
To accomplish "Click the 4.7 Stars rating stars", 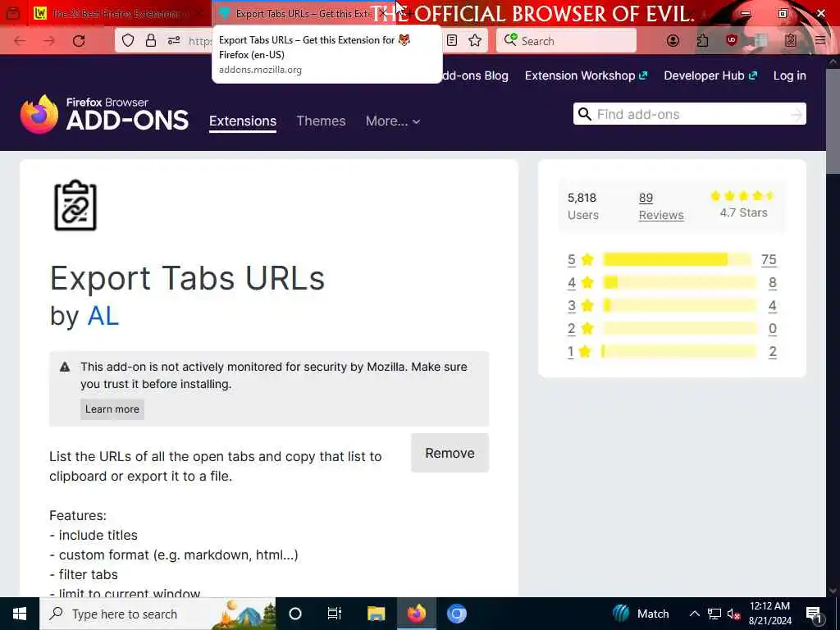I will coord(743,196).
